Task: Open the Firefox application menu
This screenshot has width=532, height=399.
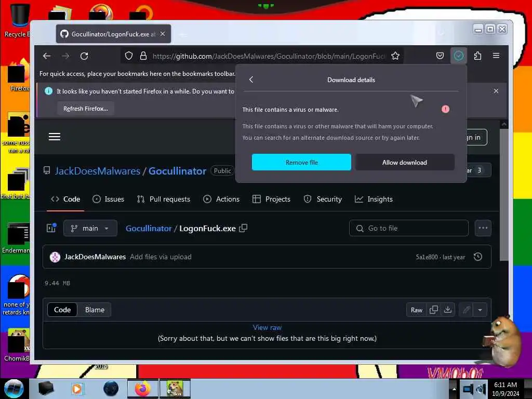Action: coord(496,56)
